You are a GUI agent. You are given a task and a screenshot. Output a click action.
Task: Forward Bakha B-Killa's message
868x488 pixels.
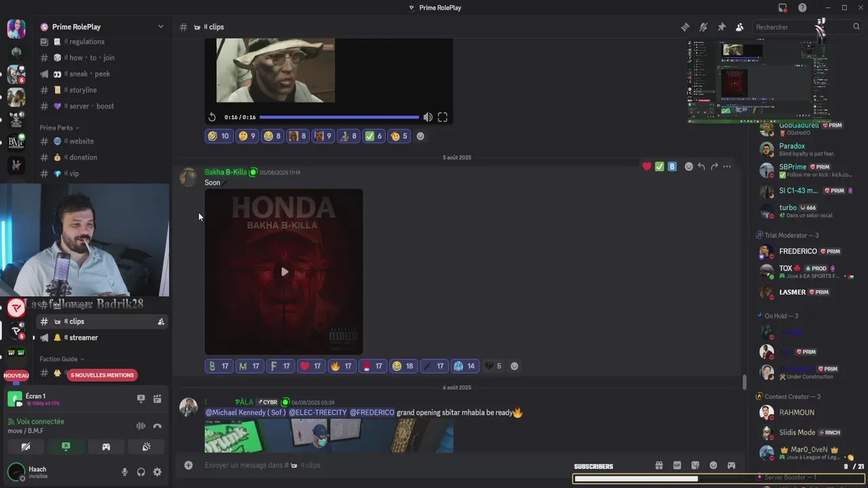[x=714, y=167]
